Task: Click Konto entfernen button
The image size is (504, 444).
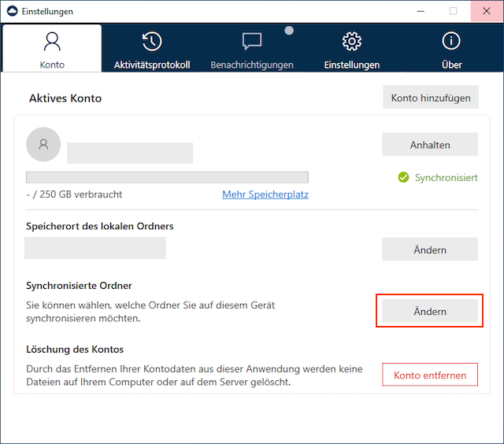Action: pyautogui.click(x=430, y=375)
